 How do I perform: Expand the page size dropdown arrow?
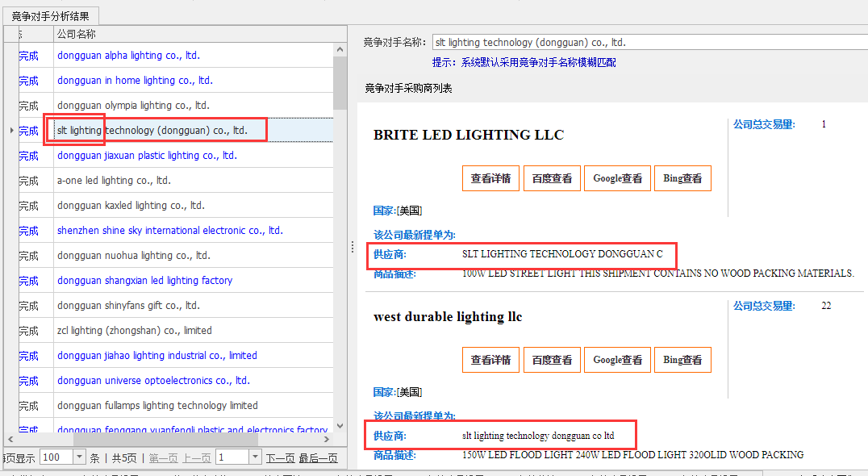tap(80, 457)
